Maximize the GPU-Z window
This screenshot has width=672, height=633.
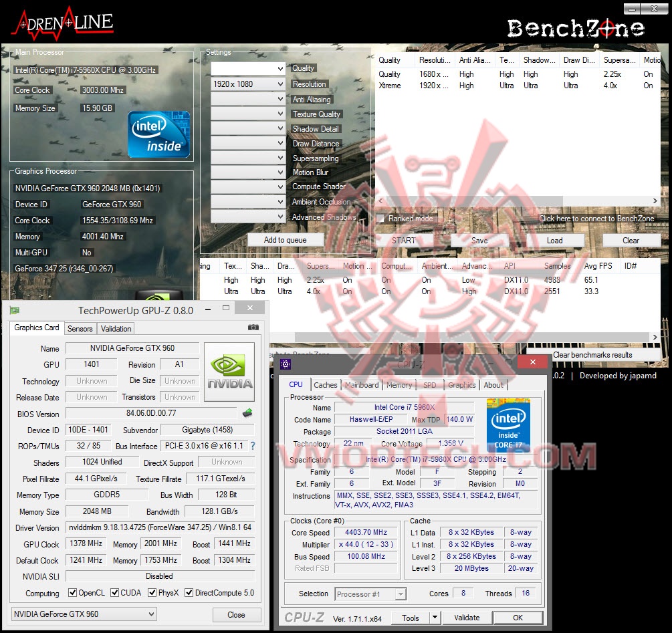226,307
